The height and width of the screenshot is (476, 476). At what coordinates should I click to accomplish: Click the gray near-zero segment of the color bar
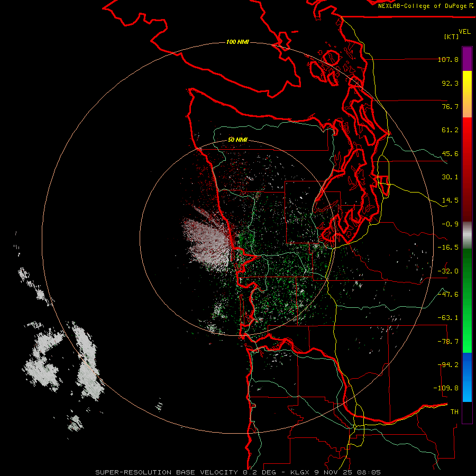(467, 235)
